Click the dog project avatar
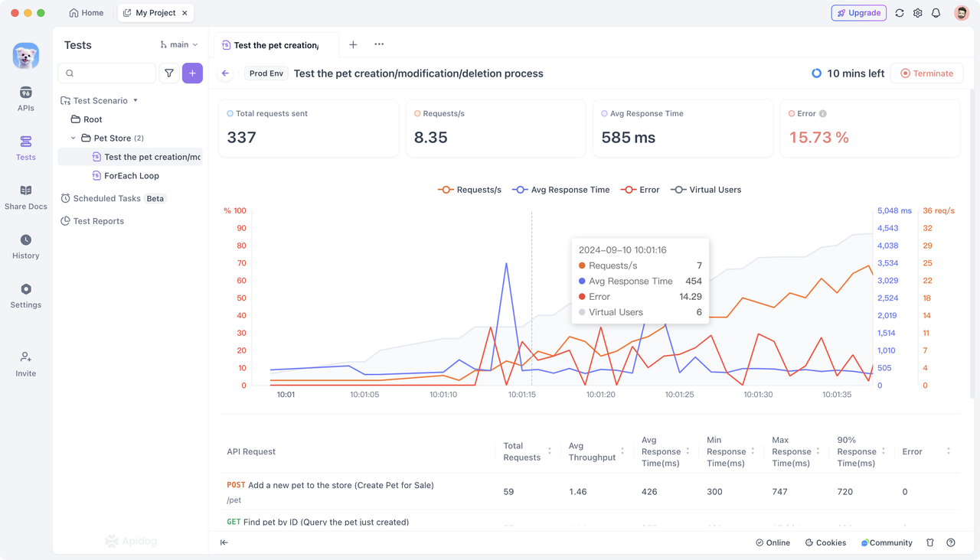980x560 pixels. [x=26, y=56]
